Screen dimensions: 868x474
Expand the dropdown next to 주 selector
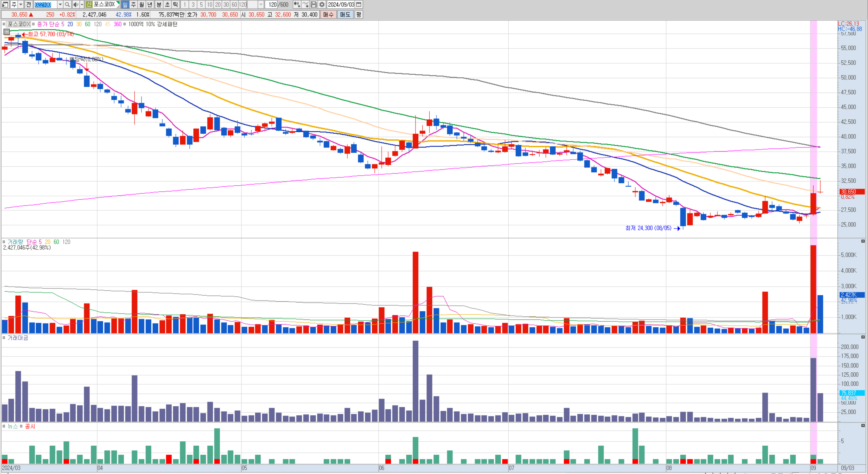click(x=21, y=4)
